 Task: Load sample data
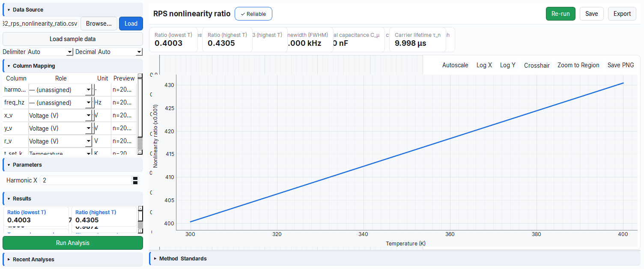click(73, 39)
